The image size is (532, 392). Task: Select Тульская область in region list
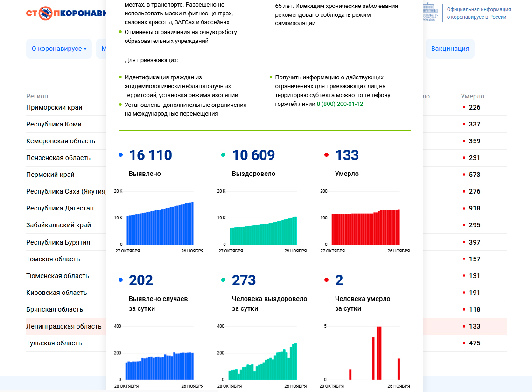(x=54, y=343)
